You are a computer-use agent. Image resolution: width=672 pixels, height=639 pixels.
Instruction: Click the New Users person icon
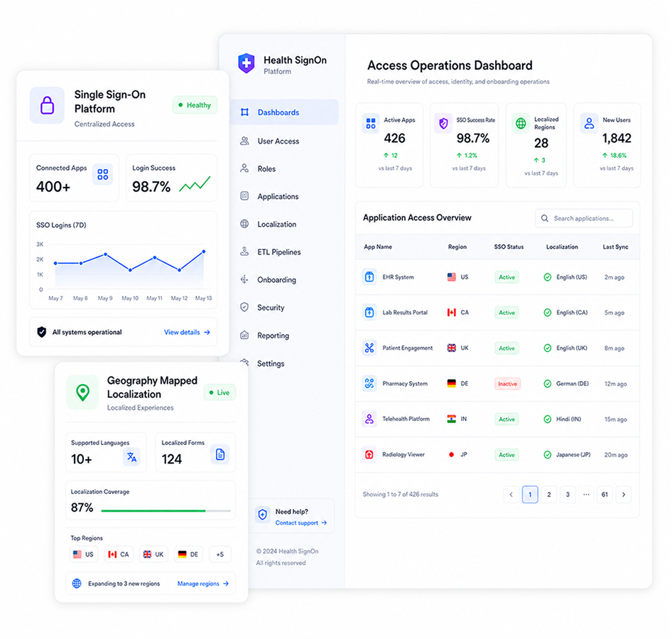click(590, 124)
